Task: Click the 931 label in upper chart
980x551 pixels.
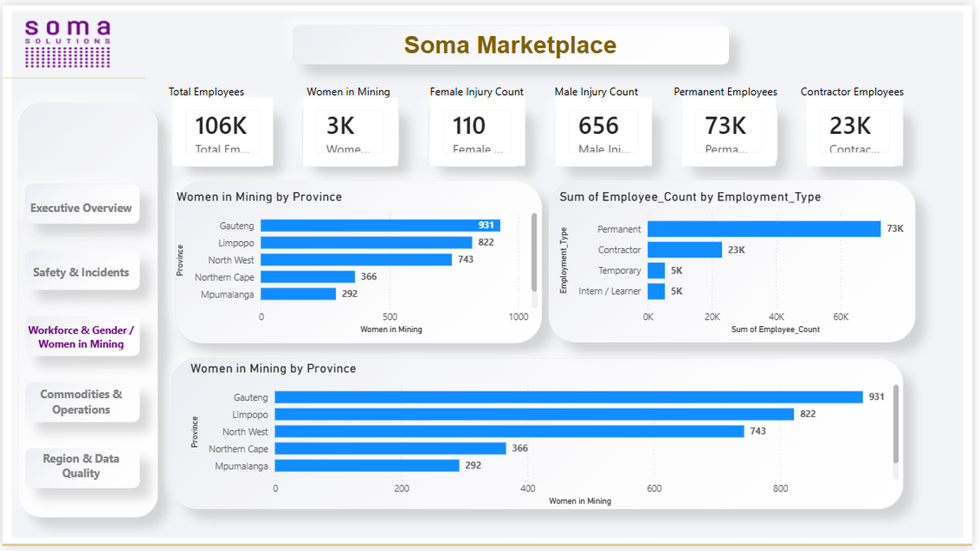Action: tap(486, 225)
